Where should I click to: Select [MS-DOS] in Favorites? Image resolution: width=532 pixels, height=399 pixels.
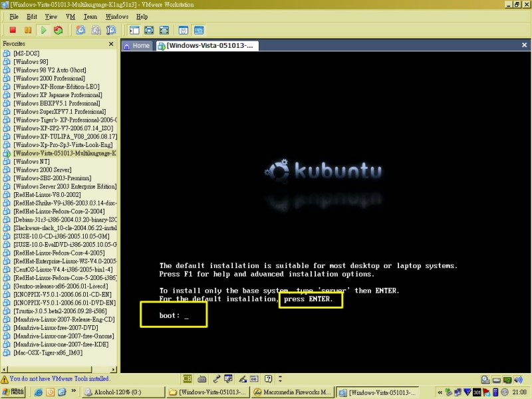(27, 53)
